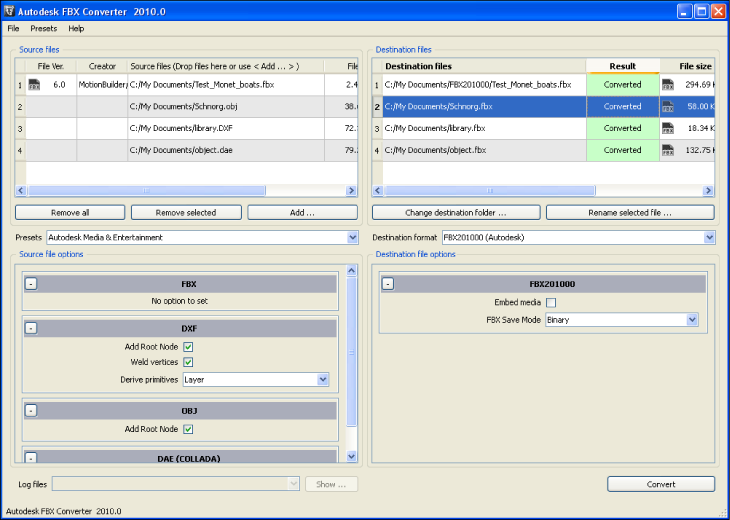Select source file Schnorg.obj

[x=226, y=107]
